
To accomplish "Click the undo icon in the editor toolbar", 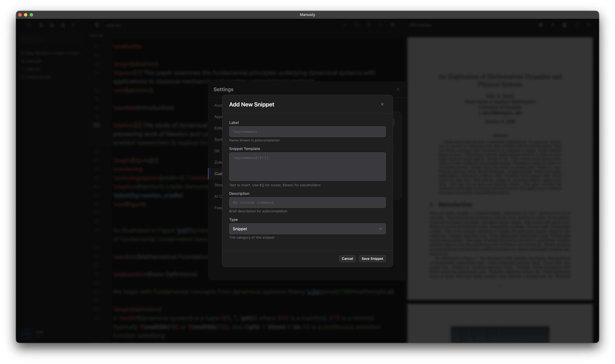I will [344, 25].
